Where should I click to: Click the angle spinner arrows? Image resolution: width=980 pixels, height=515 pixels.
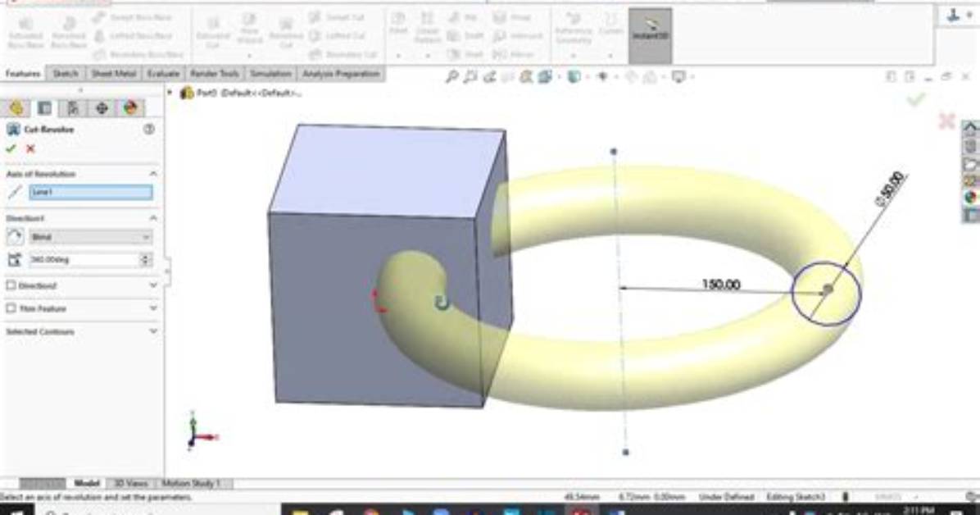click(146, 259)
